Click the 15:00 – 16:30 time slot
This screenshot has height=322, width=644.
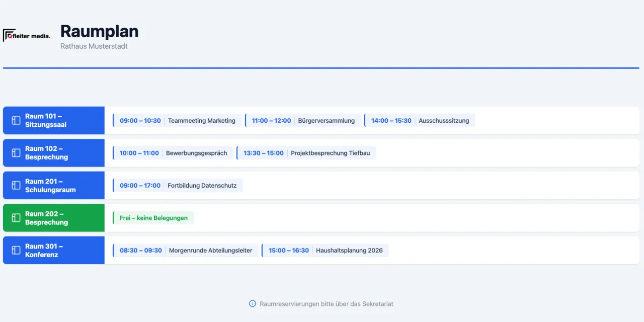click(x=289, y=251)
